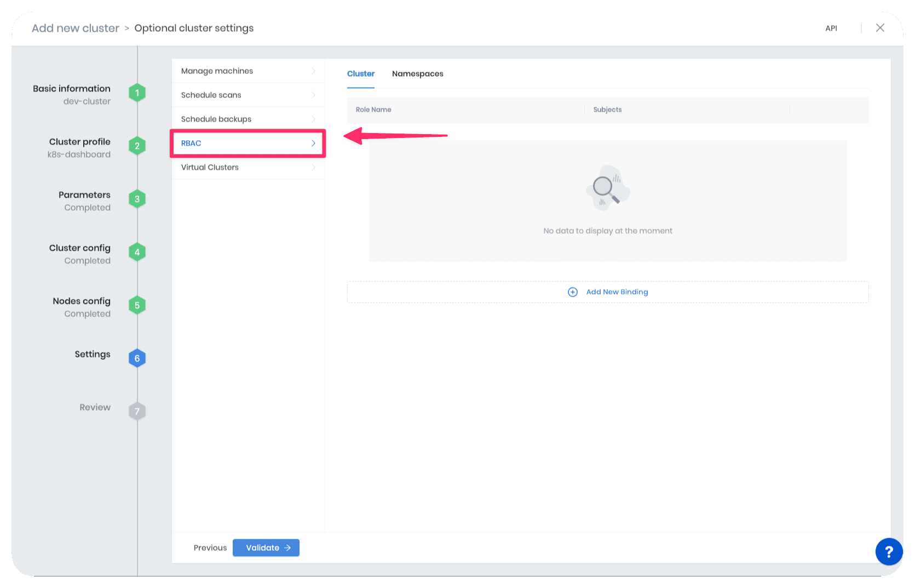The height and width of the screenshot is (588, 915).
Task: Open Schedule scans settings
Action: pyautogui.click(x=248, y=95)
